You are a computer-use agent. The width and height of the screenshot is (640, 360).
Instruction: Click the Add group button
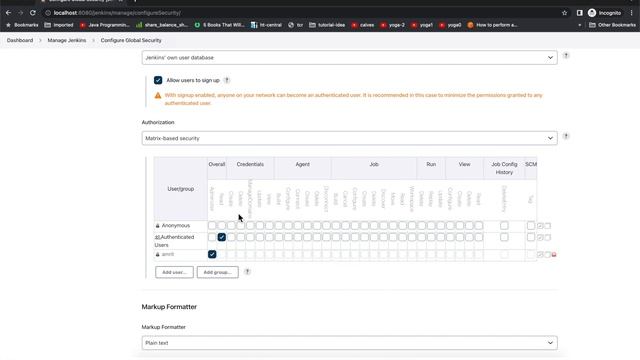coord(218,272)
